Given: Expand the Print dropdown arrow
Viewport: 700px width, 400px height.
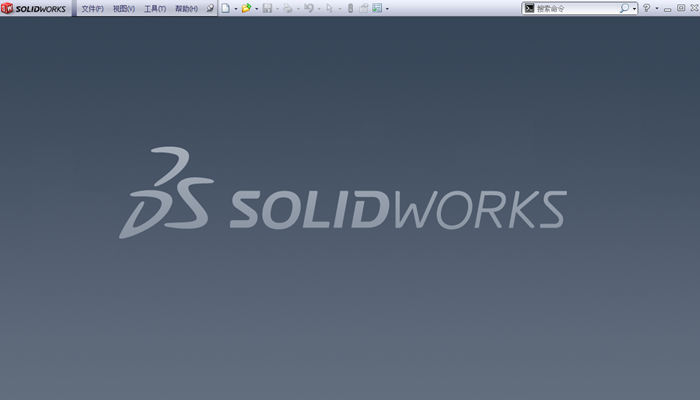Looking at the screenshot, I should (298, 8).
